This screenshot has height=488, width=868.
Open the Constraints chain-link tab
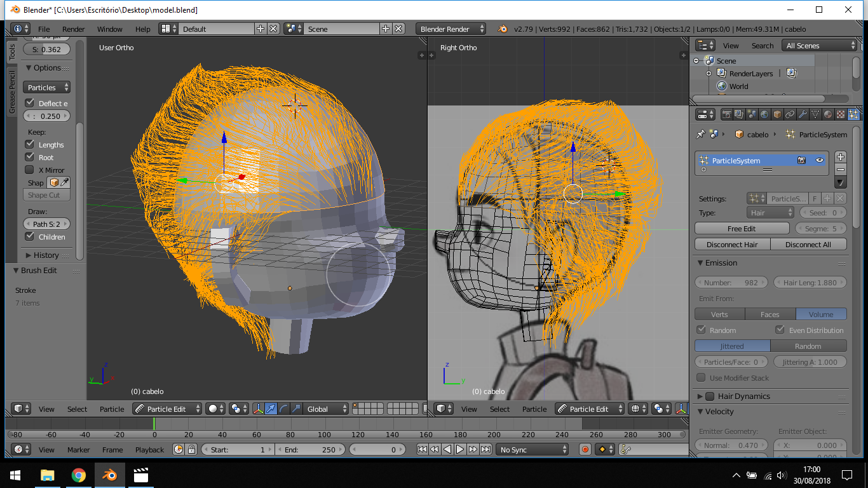pos(789,114)
